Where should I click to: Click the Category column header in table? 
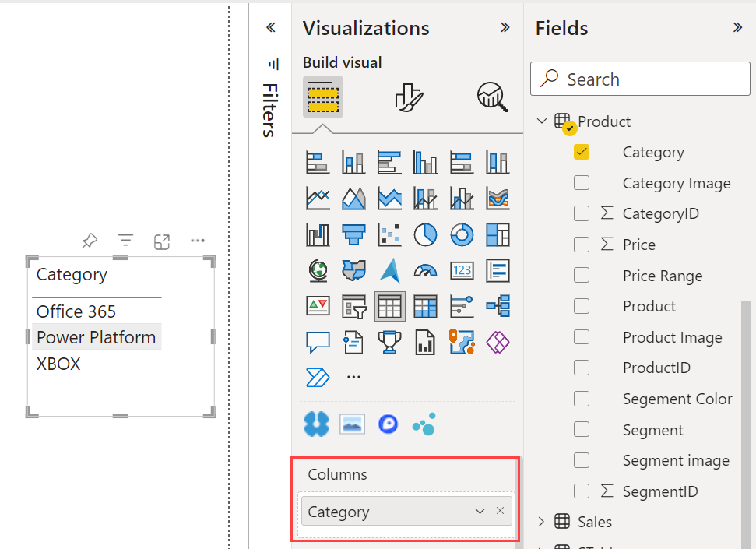click(72, 274)
